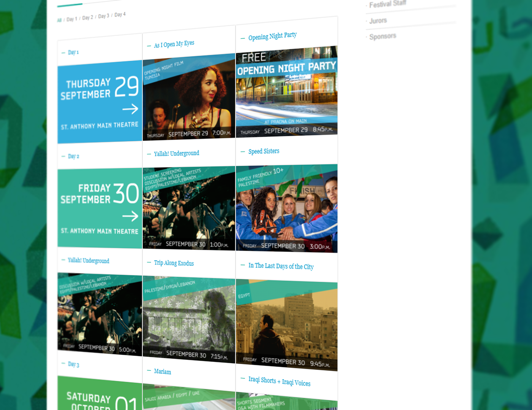
Task: Click In The Last Days of the City title
Action: (x=281, y=266)
